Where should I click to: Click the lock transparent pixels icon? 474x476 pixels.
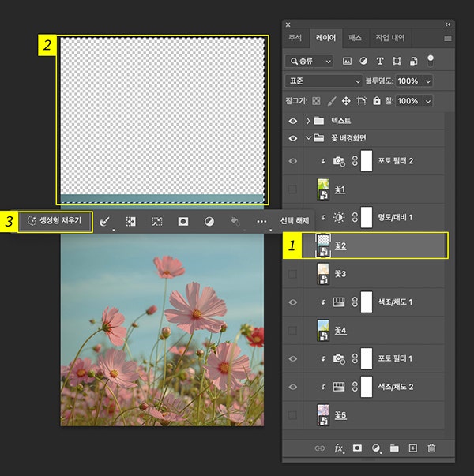(x=316, y=101)
